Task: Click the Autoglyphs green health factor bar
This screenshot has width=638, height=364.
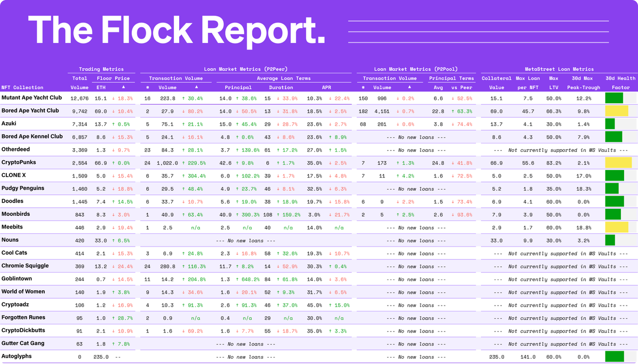Action: tap(615, 357)
